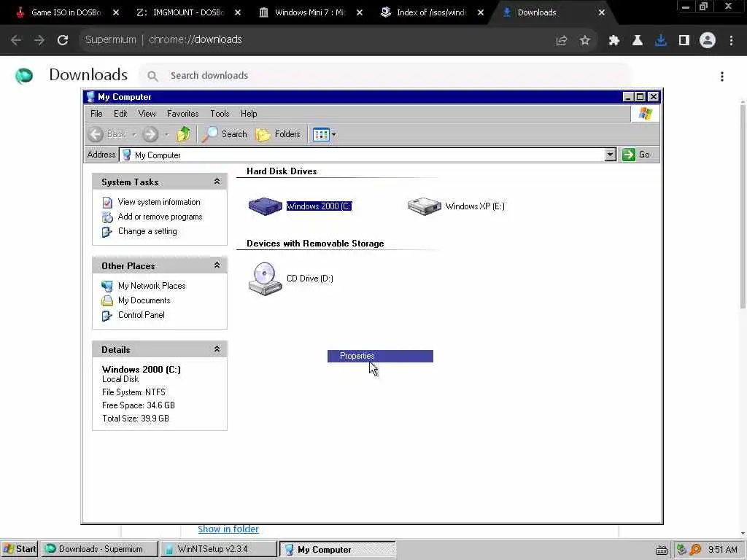Open the View menu
This screenshot has width=747, height=560.
[147, 113]
